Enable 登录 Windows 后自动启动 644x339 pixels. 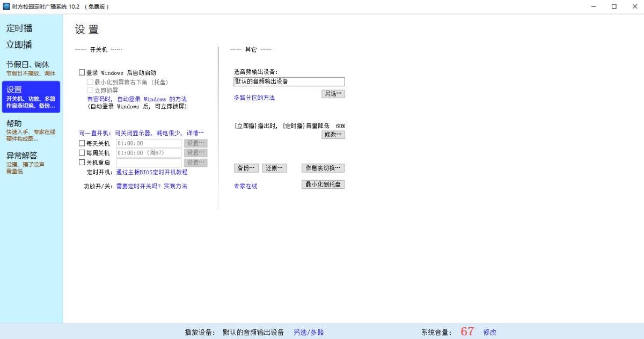pyautogui.click(x=83, y=72)
